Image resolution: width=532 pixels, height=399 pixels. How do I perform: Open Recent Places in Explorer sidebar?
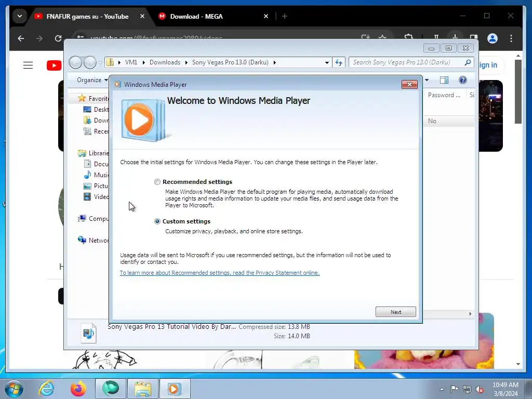point(96,131)
